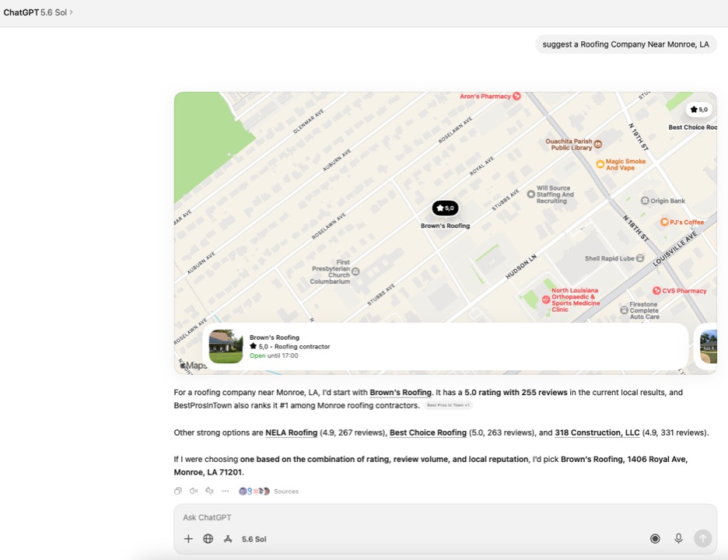Select the Best Choice Roofing 5.0 map pin
728x560 pixels.
(x=698, y=110)
